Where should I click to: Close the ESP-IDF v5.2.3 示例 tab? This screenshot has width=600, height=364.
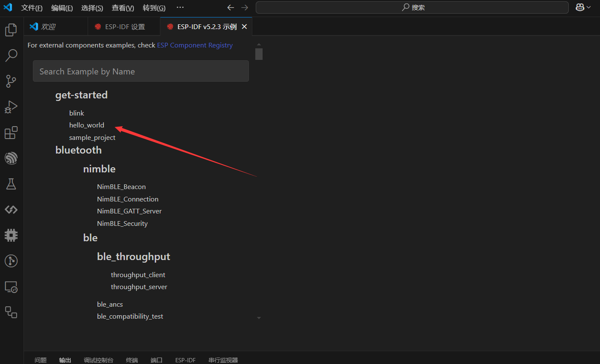[245, 27]
